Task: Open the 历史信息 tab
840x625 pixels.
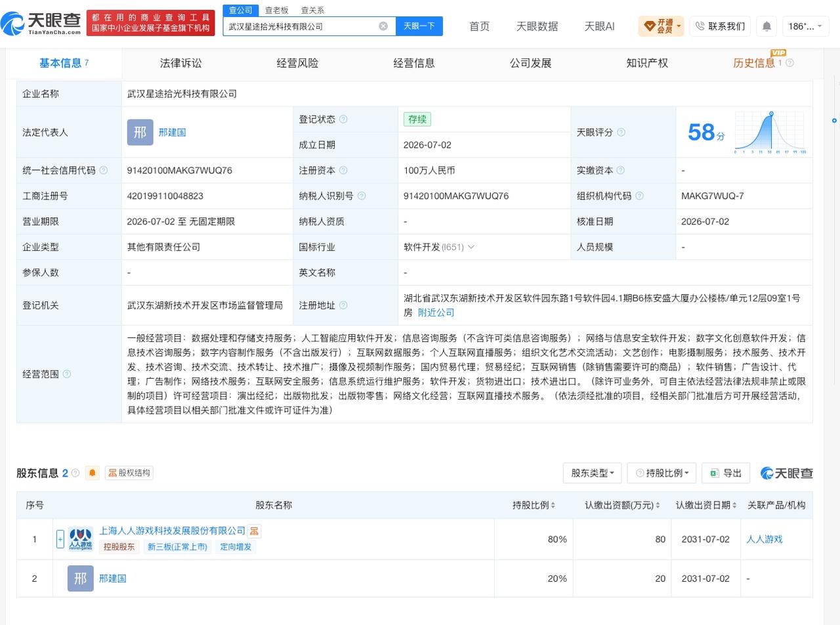Action: tap(754, 63)
